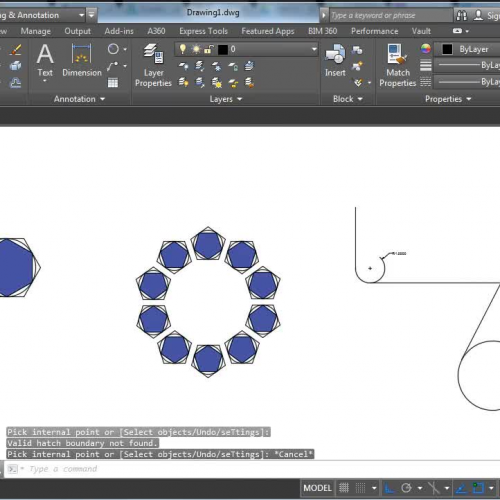This screenshot has height=500, width=500.
Task: Open the Manage ribbon tab
Action: 36,31
